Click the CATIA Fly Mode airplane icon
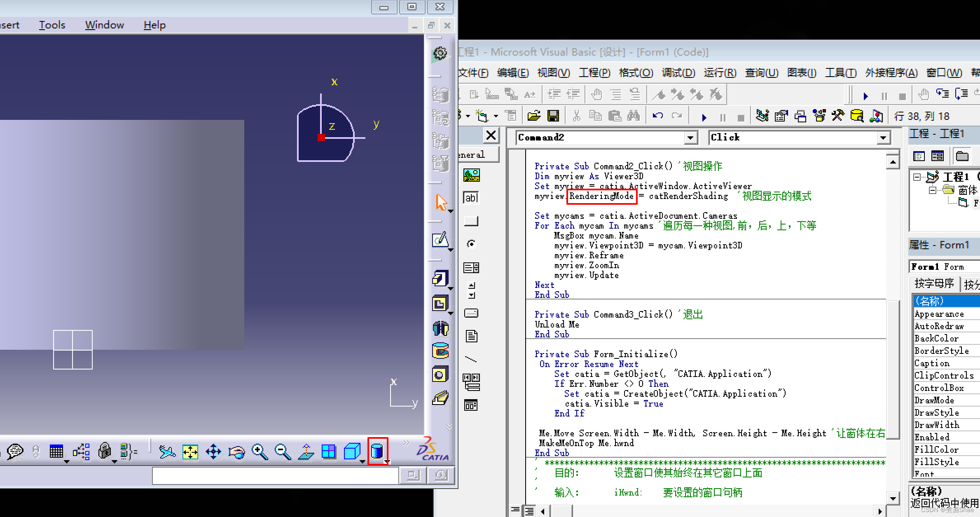The width and height of the screenshot is (980, 517). coord(167,452)
